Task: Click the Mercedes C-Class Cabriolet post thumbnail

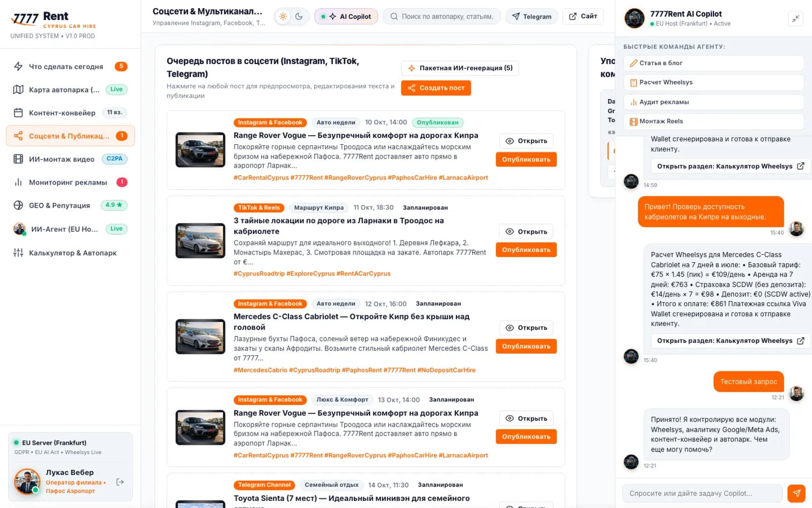Action: point(200,337)
